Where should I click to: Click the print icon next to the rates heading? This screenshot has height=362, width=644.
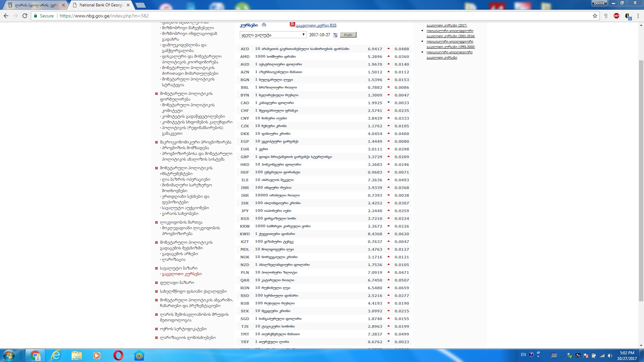point(264,25)
